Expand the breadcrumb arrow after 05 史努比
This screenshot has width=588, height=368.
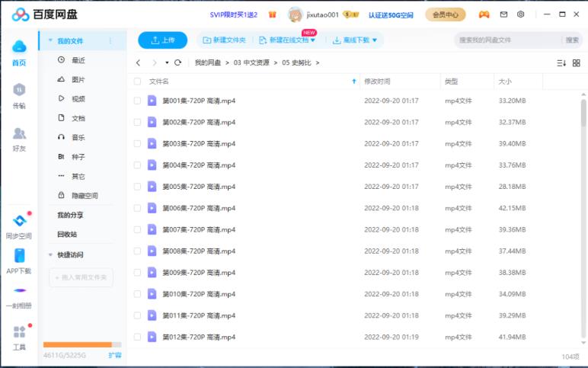click(318, 62)
